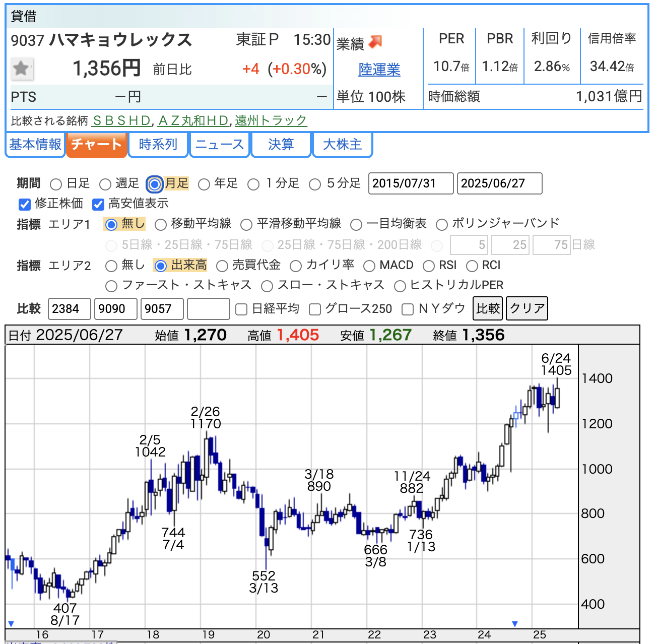Image resolution: width=656 pixels, height=644 pixels.
Task: Select 売買代金 indicator
Action: (x=222, y=266)
